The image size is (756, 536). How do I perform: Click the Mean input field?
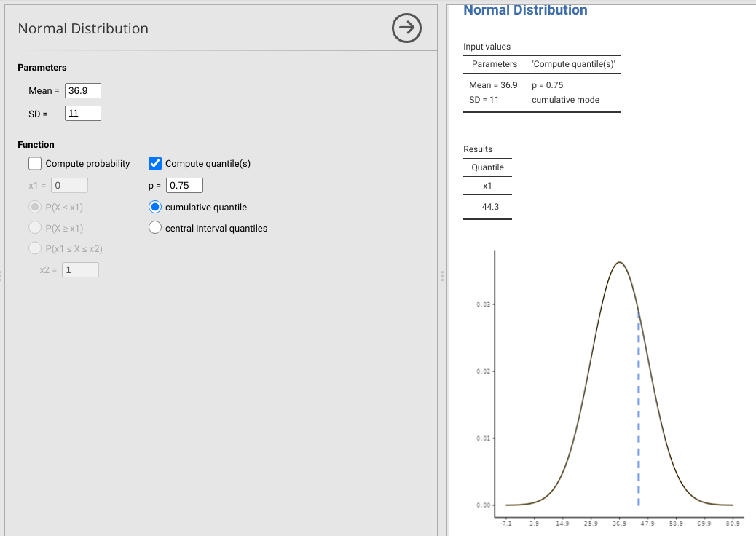[83, 91]
